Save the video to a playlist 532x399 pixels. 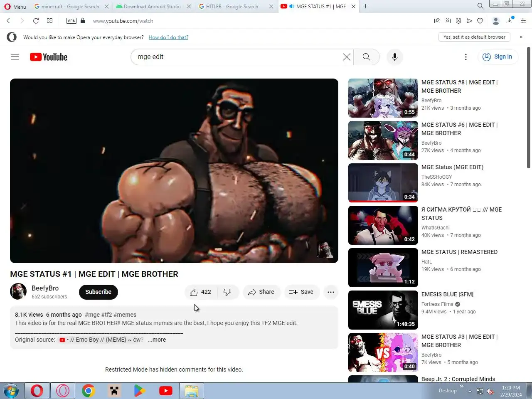tap(301, 292)
